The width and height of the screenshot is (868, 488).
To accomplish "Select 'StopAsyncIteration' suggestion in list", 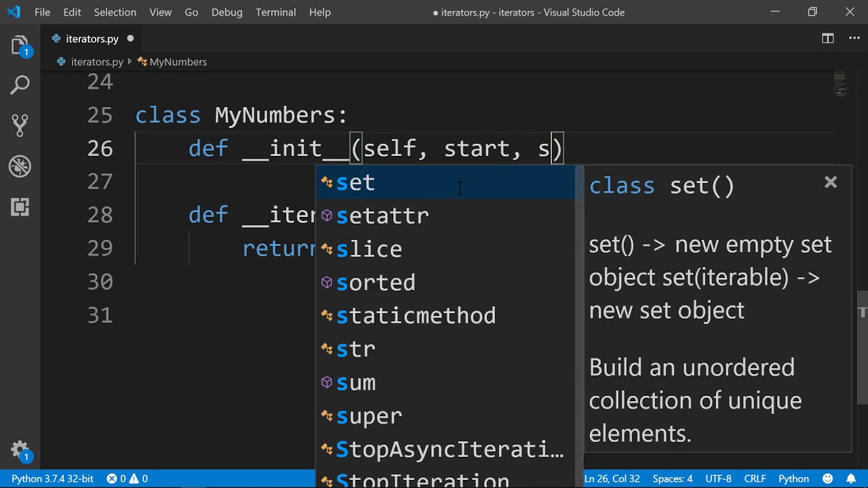I will pyautogui.click(x=446, y=449).
